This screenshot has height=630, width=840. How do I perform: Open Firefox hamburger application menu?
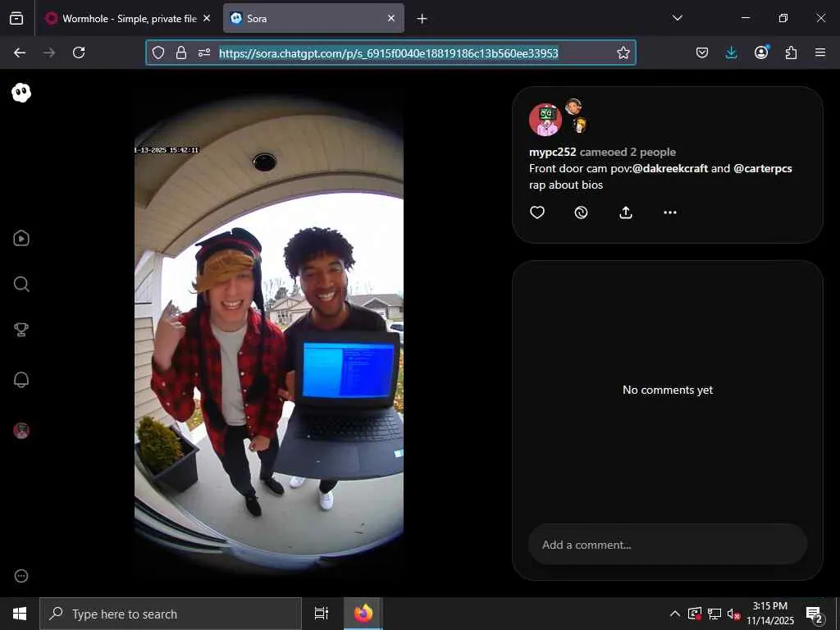coord(820,52)
